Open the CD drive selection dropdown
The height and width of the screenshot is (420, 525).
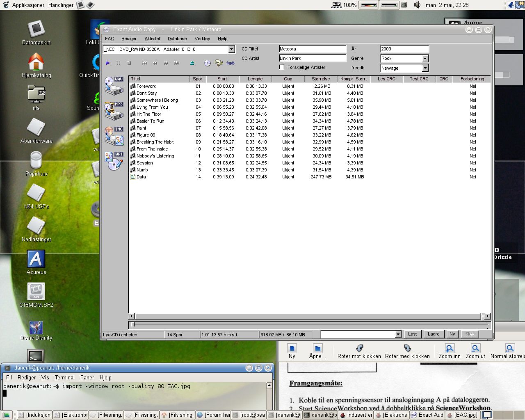pos(231,49)
